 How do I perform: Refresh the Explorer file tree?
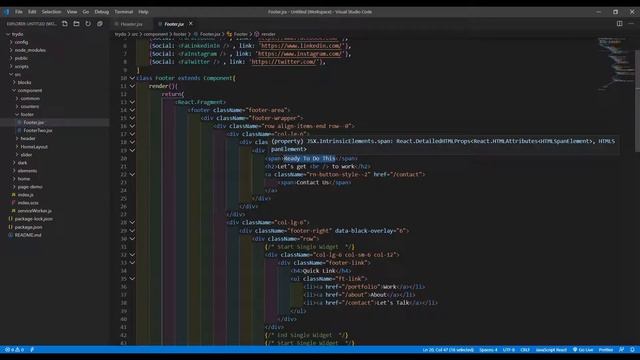pos(88,24)
